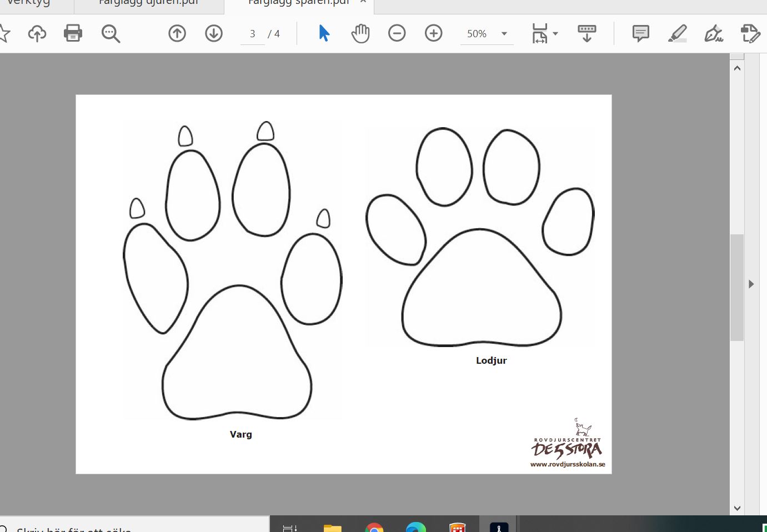Add a comment note
Screen dimensions: 767x532
click(640, 33)
